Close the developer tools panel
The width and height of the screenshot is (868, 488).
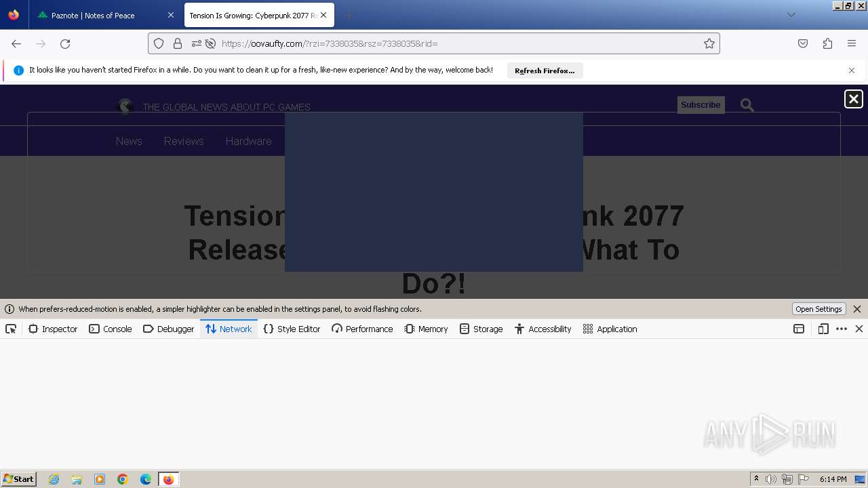pyautogui.click(x=859, y=329)
